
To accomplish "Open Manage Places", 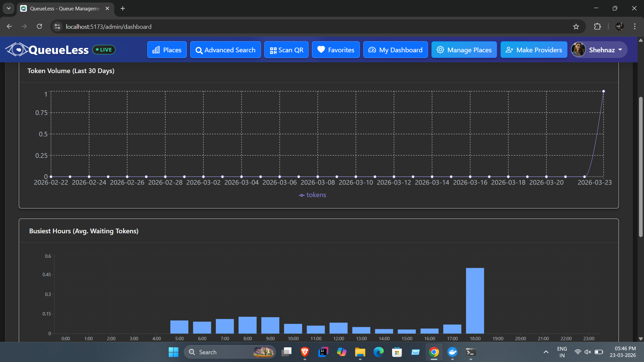I will [464, 50].
